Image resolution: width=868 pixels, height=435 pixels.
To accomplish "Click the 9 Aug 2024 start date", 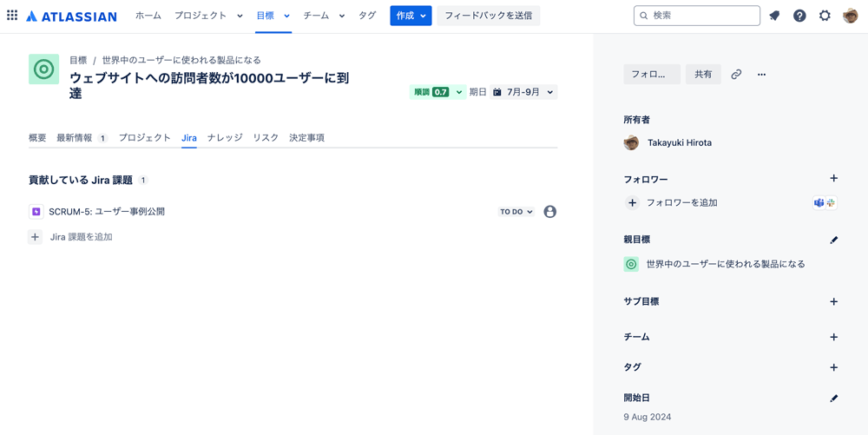I will tap(648, 417).
